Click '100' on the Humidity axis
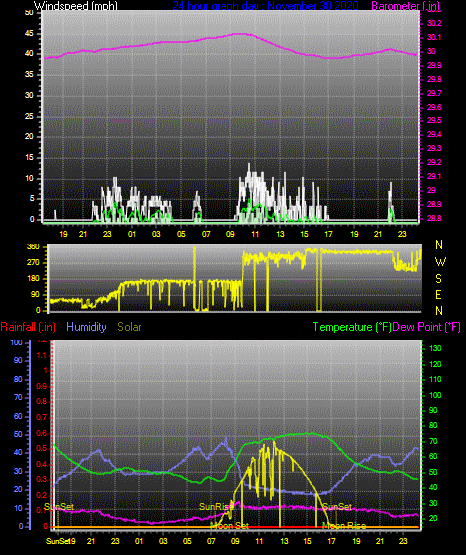The image size is (466, 555). tap(16, 343)
